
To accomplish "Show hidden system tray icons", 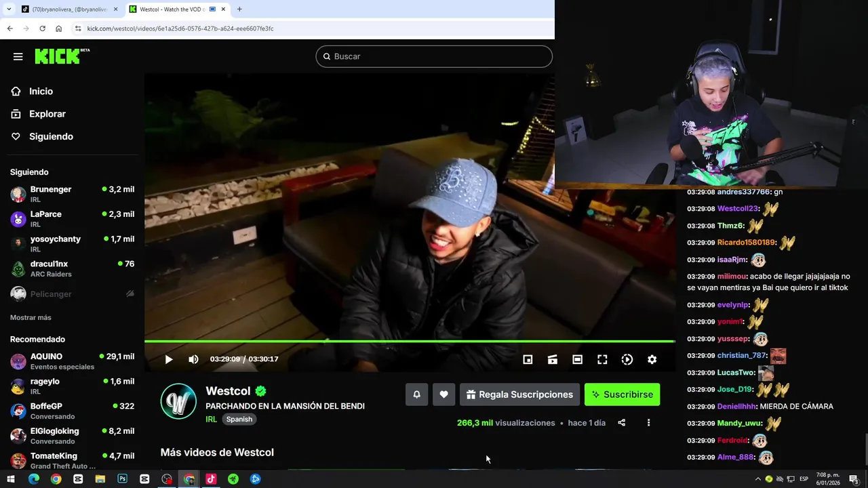I will tap(758, 479).
